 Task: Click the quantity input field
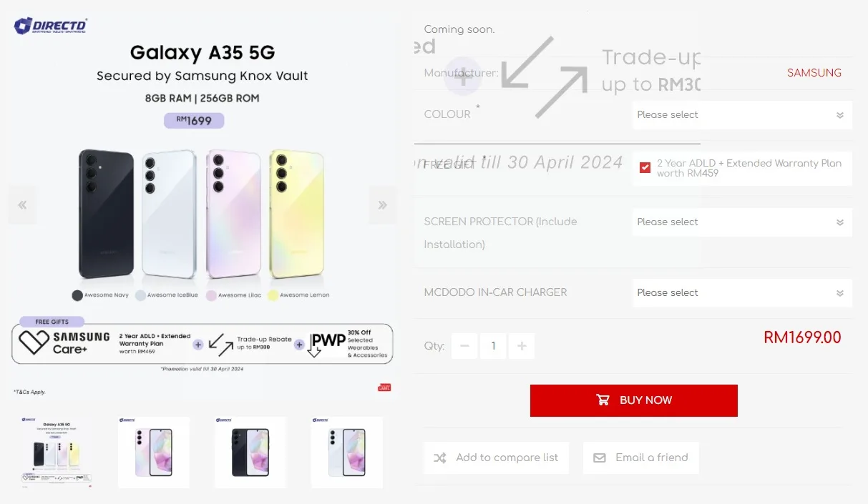click(493, 346)
